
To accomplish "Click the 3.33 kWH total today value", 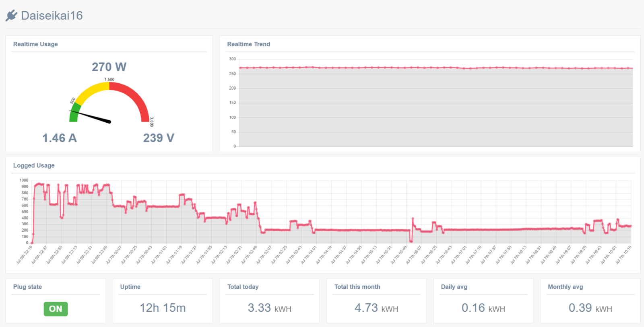I will (x=269, y=308).
